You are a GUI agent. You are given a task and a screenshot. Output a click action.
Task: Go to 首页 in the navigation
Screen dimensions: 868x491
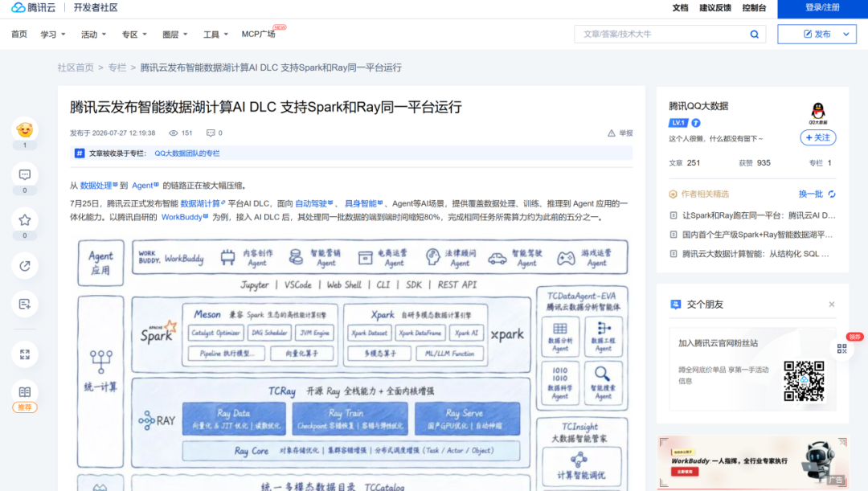(x=19, y=35)
